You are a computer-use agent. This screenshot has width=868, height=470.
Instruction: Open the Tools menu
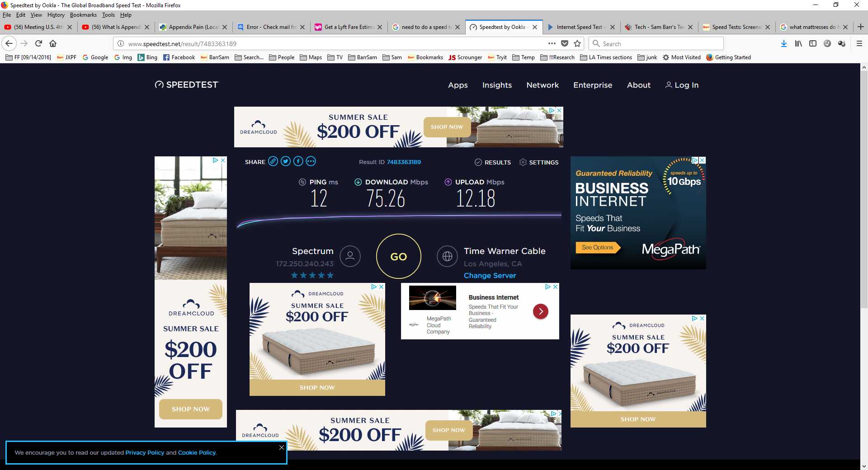108,15
